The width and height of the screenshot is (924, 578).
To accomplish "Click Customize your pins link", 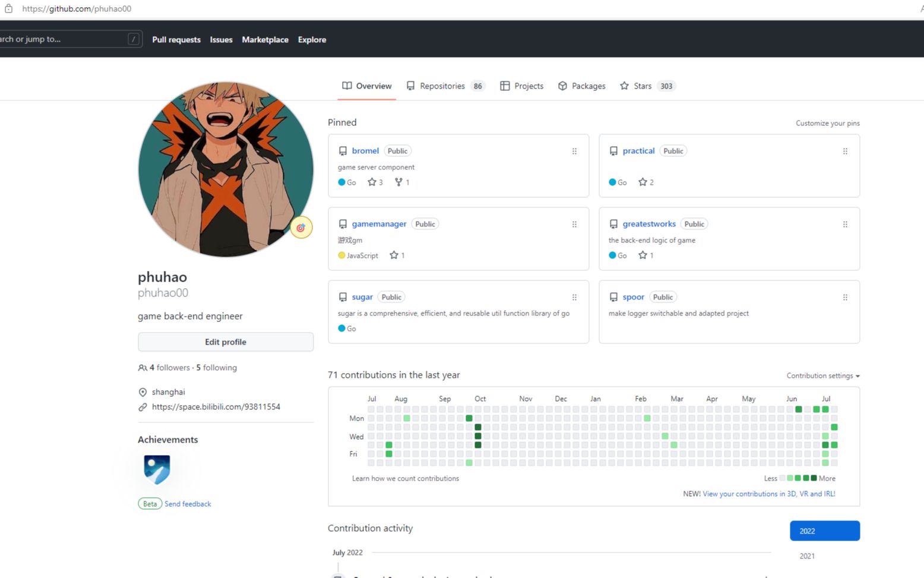I will 828,123.
